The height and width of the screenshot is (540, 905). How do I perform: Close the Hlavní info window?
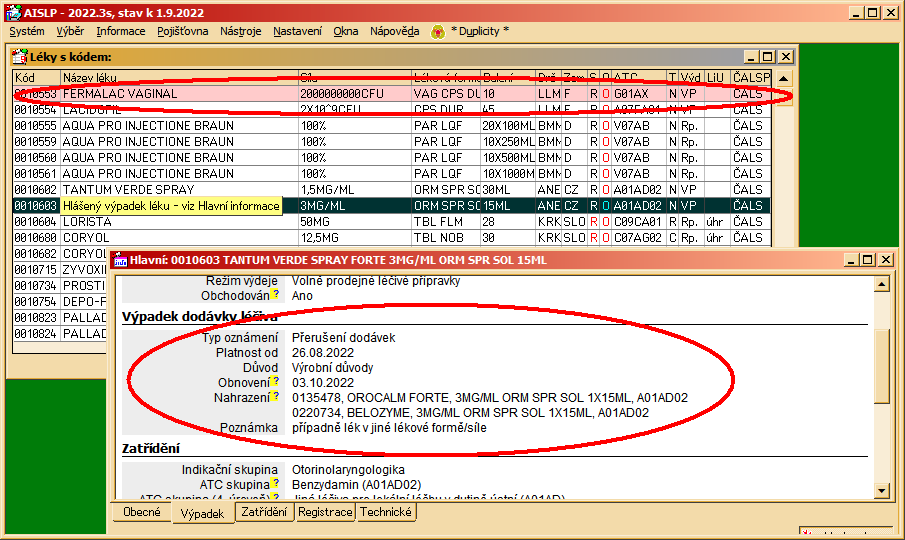pos(886,260)
